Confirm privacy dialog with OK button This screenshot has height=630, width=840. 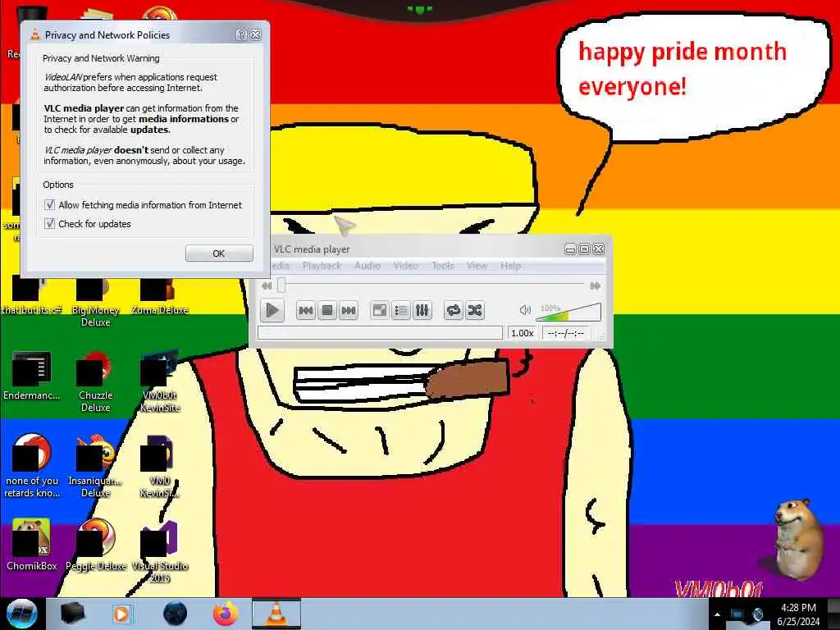[219, 253]
